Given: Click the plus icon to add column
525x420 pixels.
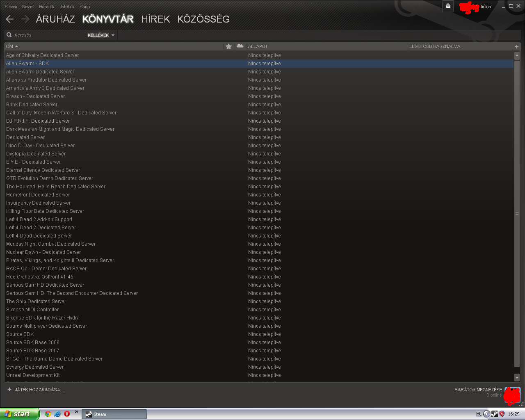Looking at the screenshot, I should (x=517, y=46).
